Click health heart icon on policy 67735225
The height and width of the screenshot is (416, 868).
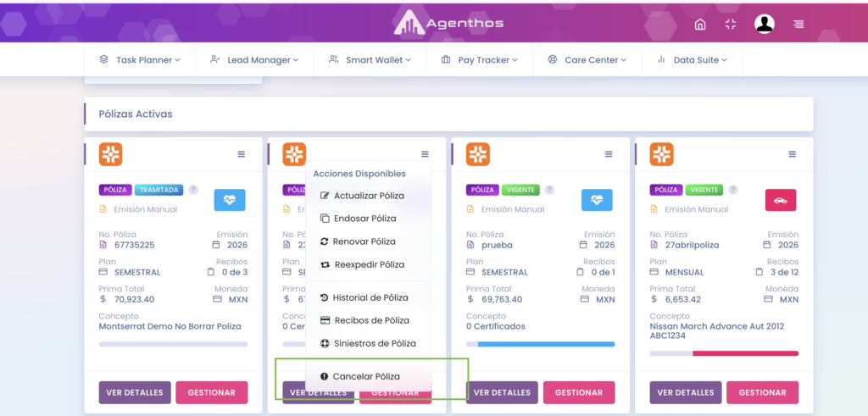[230, 200]
